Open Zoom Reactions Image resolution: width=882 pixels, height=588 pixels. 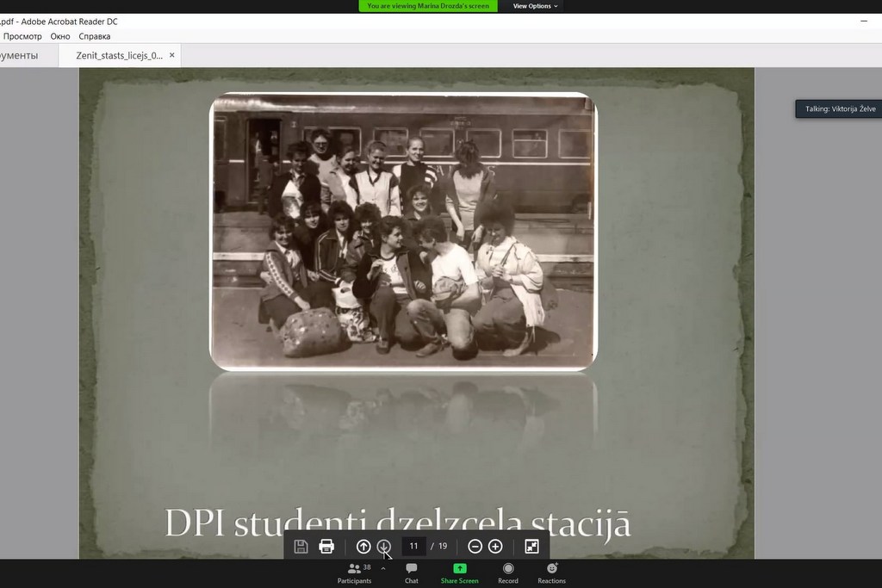coord(551,573)
